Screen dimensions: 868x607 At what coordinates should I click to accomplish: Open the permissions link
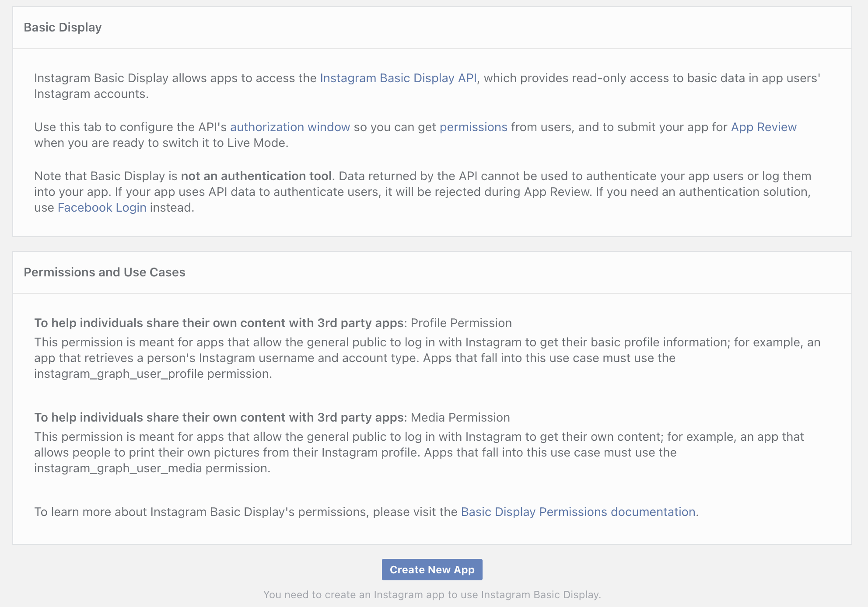pyautogui.click(x=473, y=127)
